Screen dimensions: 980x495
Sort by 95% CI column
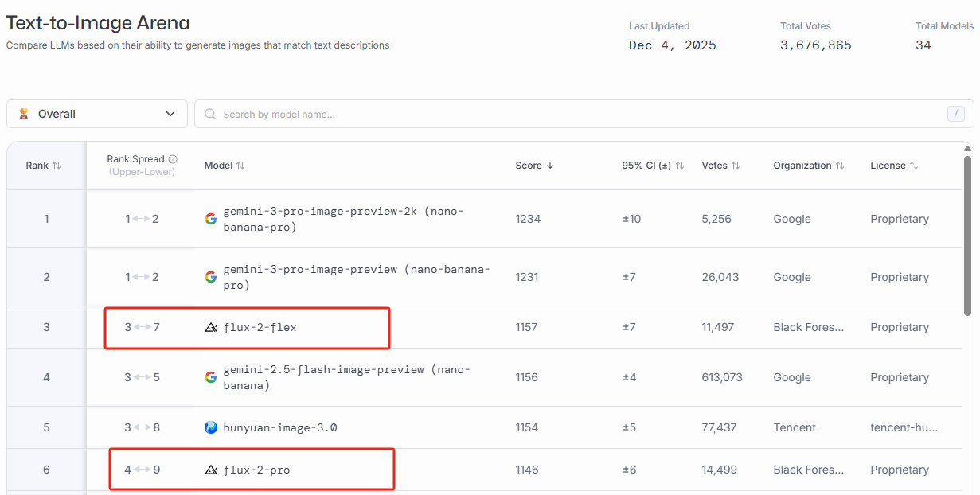[679, 166]
